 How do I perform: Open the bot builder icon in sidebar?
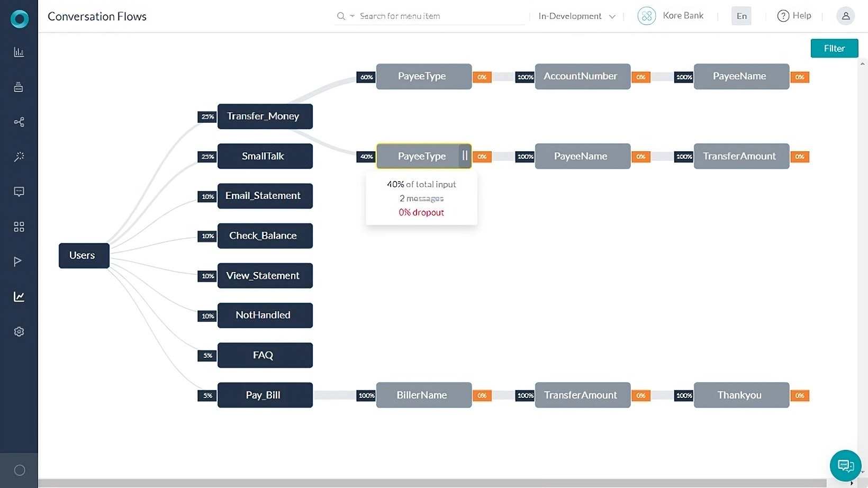[x=19, y=87]
